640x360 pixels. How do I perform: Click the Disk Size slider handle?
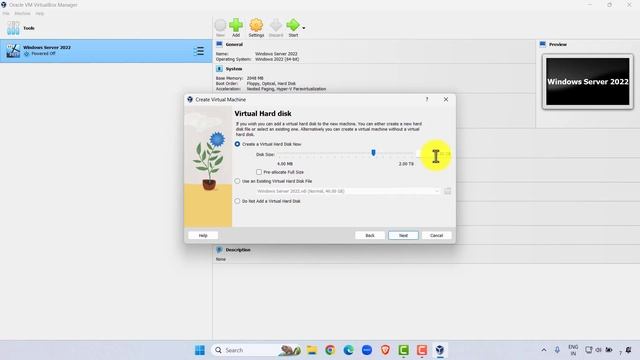click(373, 153)
